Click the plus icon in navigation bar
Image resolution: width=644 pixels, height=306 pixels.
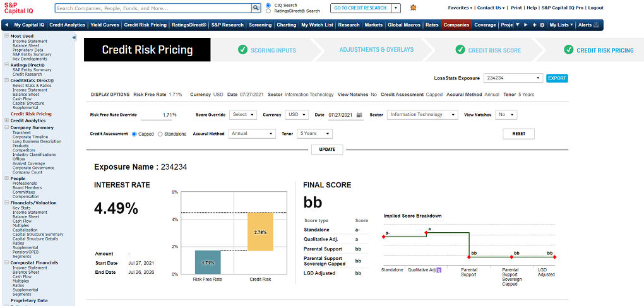534,25
